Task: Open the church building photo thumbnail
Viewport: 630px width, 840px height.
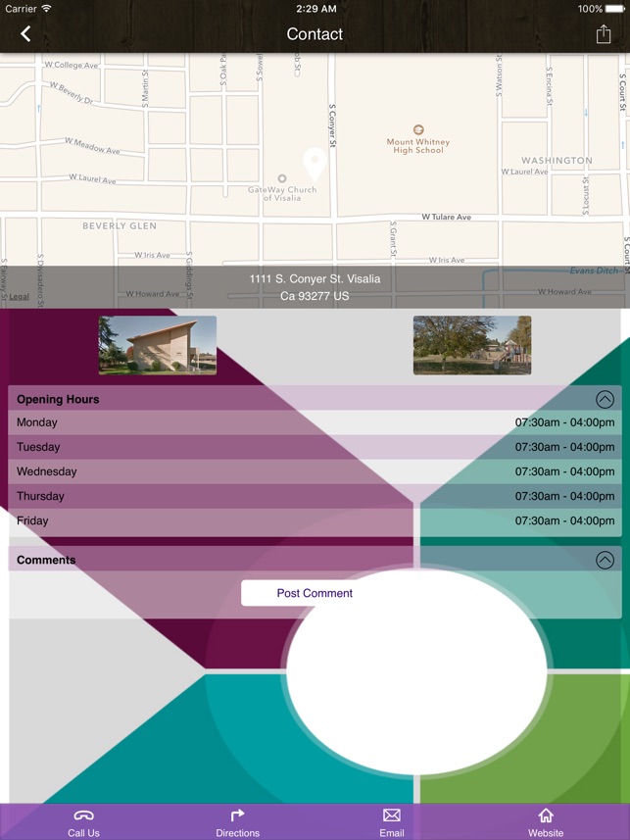Action: tap(158, 345)
